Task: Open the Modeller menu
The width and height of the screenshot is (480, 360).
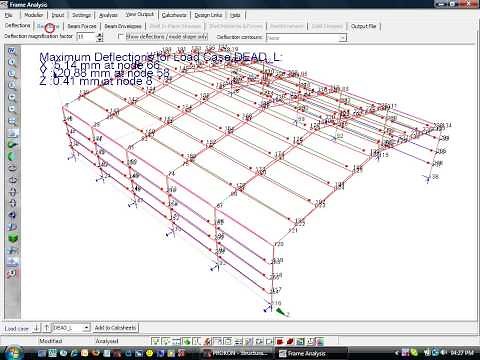Action: point(34,15)
